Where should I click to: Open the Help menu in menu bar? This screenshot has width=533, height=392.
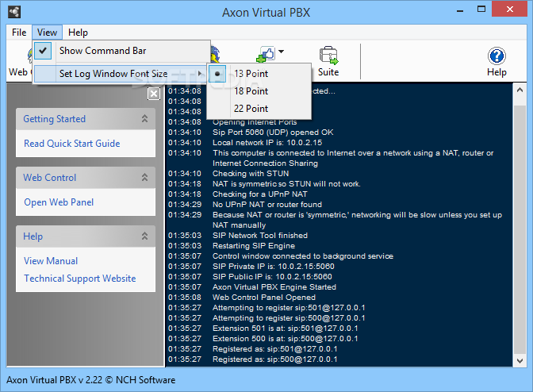point(78,33)
